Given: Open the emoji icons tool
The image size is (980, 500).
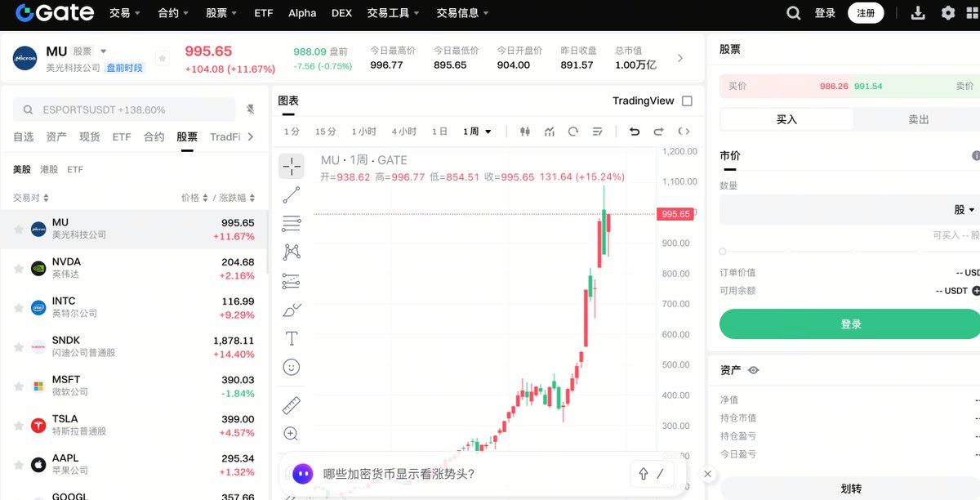Looking at the screenshot, I should pos(292,367).
